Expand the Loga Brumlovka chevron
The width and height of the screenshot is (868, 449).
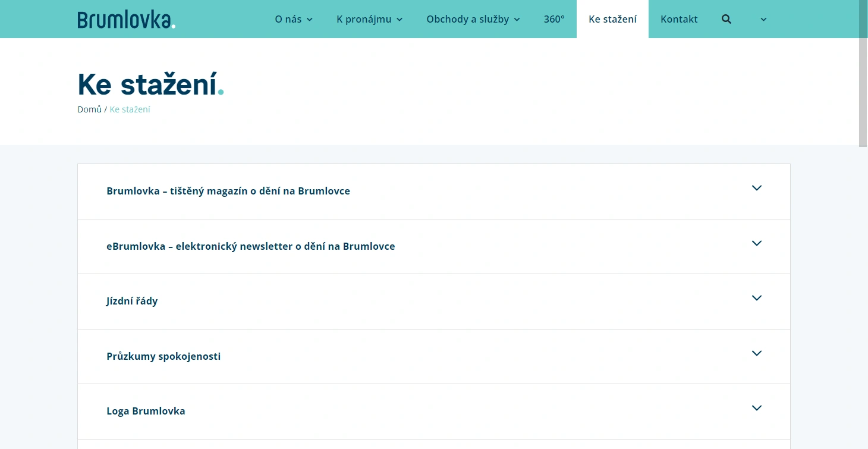click(x=757, y=408)
